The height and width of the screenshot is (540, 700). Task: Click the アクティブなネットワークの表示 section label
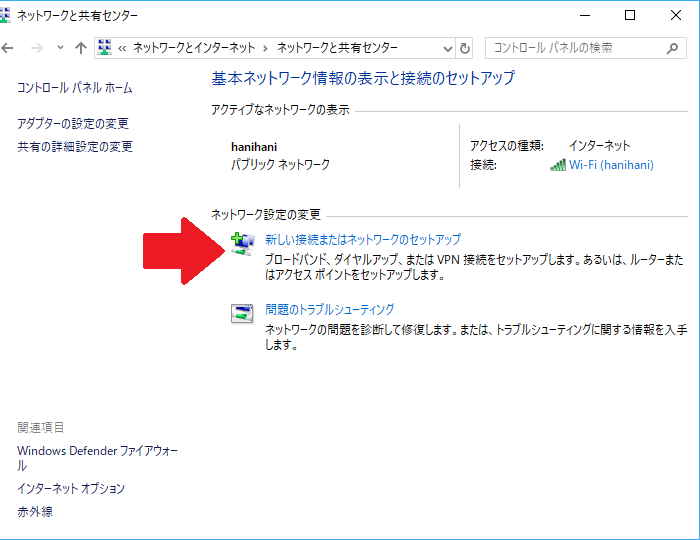pos(280,110)
